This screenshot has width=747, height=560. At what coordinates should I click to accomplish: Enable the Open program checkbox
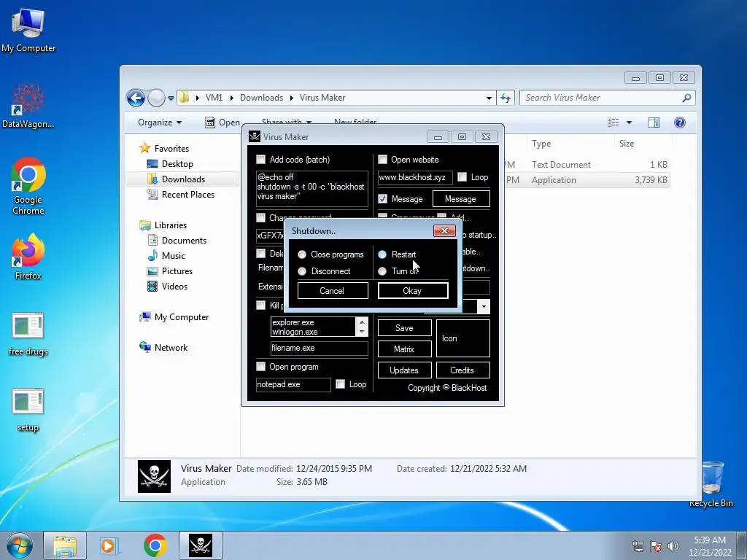(260, 366)
